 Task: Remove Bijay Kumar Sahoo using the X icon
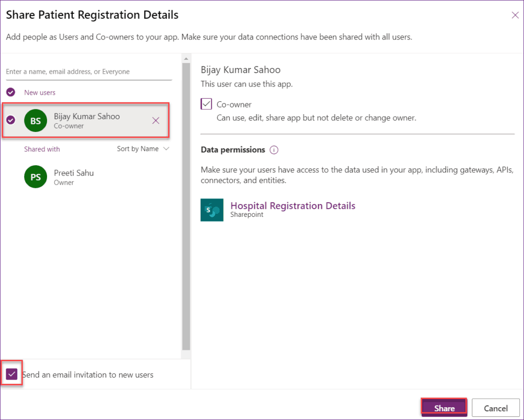coord(156,121)
